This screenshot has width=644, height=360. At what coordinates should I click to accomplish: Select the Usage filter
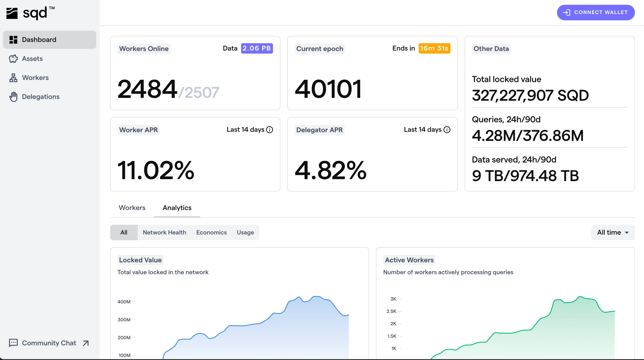point(245,232)
